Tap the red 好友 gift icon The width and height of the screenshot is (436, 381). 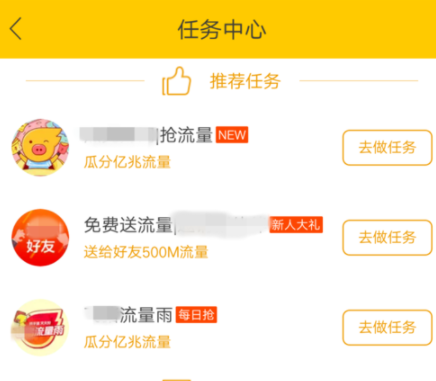point(40,238)
